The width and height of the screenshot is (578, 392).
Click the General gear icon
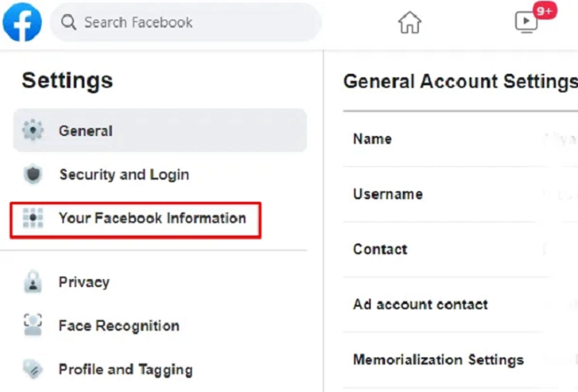pos(33,131)
